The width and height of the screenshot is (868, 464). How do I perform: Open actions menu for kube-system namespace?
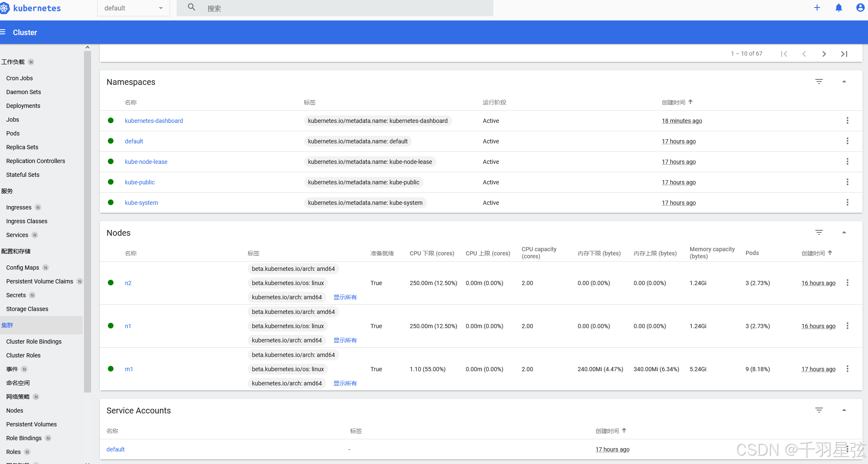847,202
